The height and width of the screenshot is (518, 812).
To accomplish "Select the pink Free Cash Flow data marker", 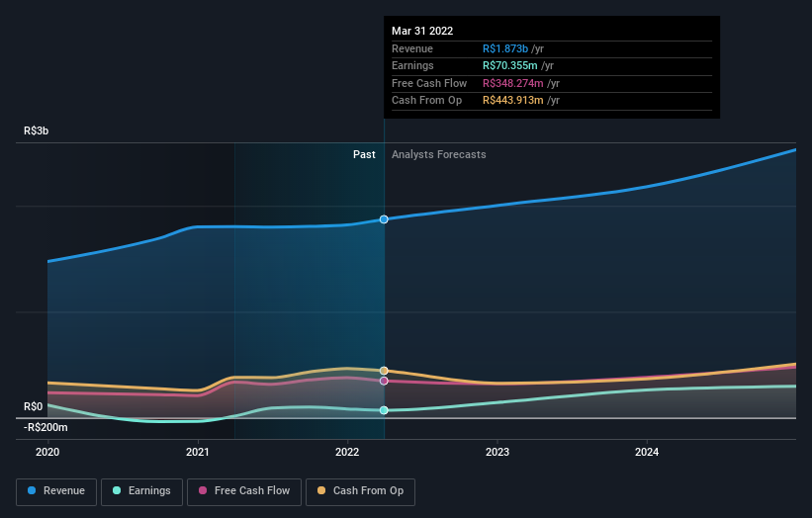I will pos(384,381).
